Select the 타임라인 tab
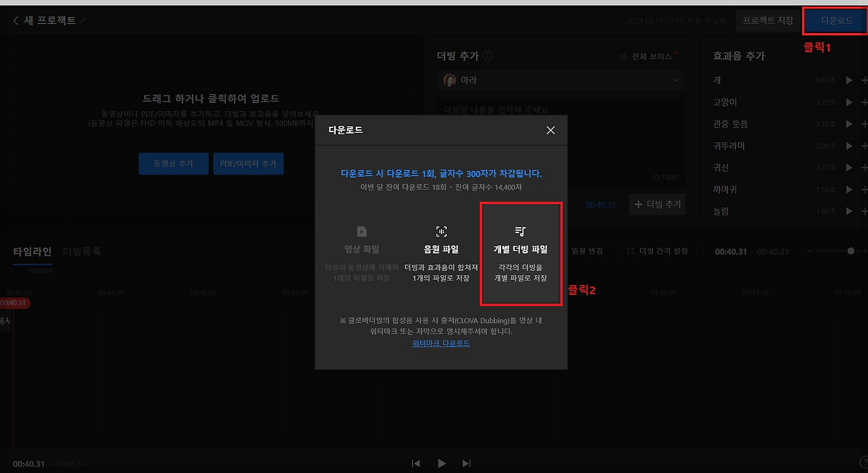The width and height of the screenshot is (868, 473). point(31,251)
